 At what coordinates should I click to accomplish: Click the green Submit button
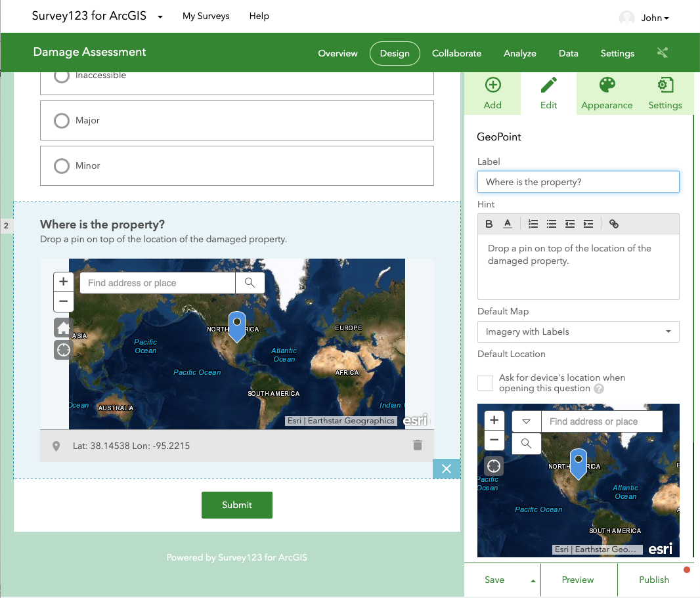(236, 505)
